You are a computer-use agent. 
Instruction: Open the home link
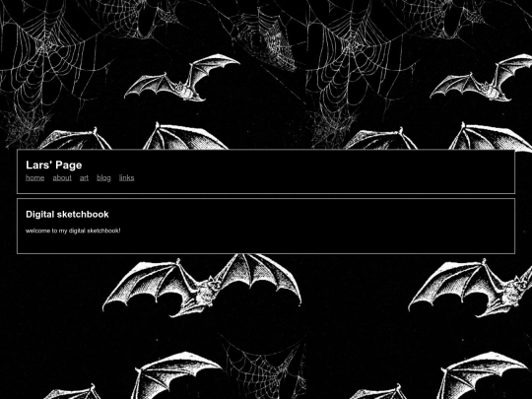pyautogui.click(x=34, y=177)
